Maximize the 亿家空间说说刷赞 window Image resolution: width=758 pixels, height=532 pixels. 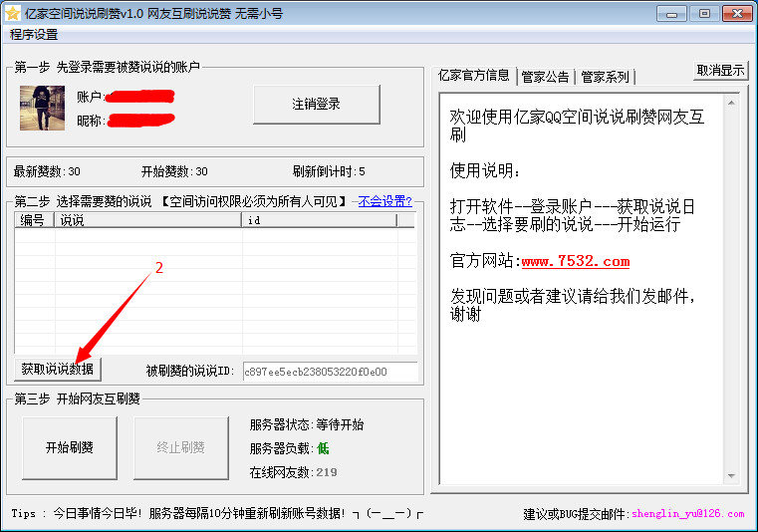pyautogui.click(x=704, y=14)
